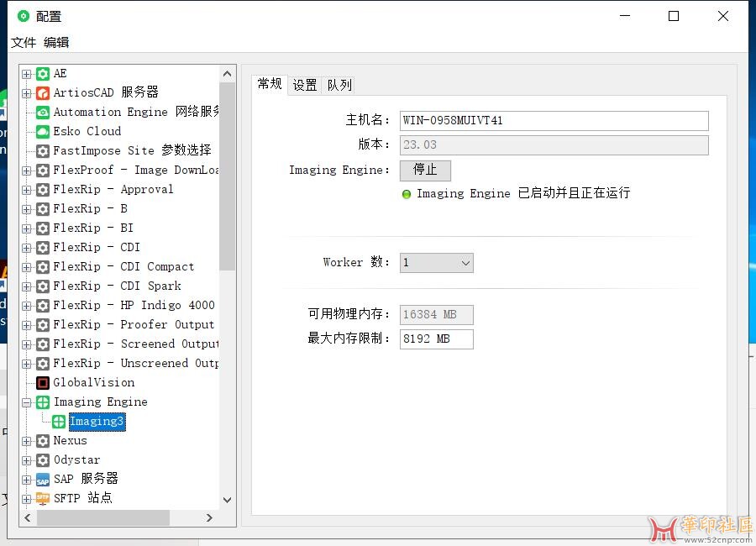
Task: Select the FlexRip - HP Indigo 4000 item
Action: [x=134, y=305]
